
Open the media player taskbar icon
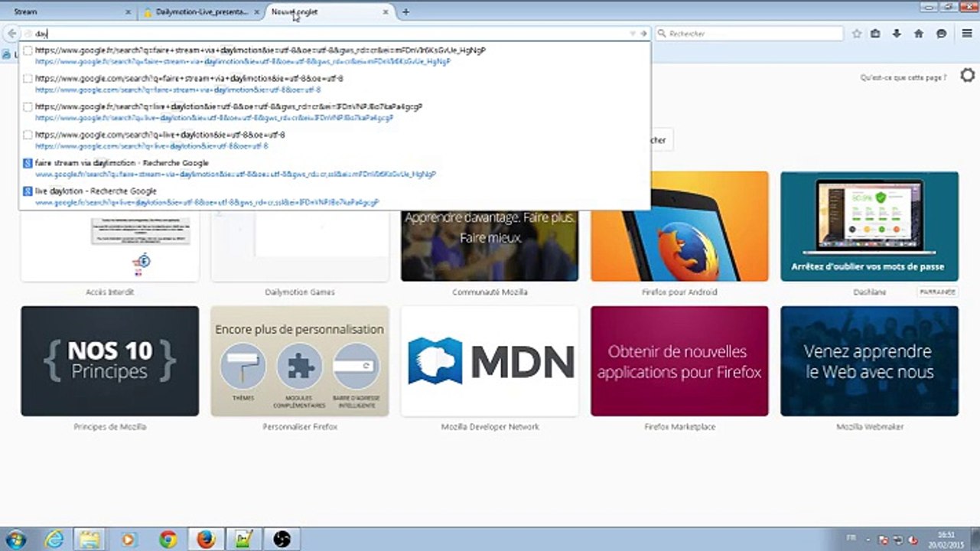coord(129,539)
